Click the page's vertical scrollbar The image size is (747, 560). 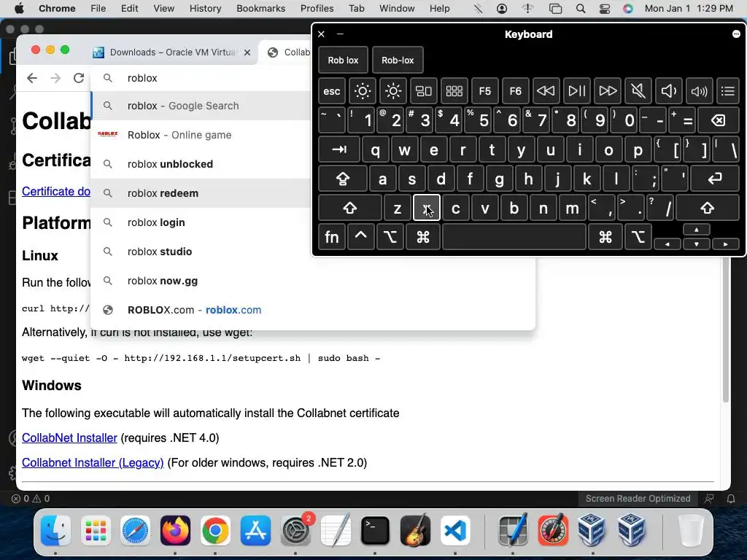tap(726, 330)
